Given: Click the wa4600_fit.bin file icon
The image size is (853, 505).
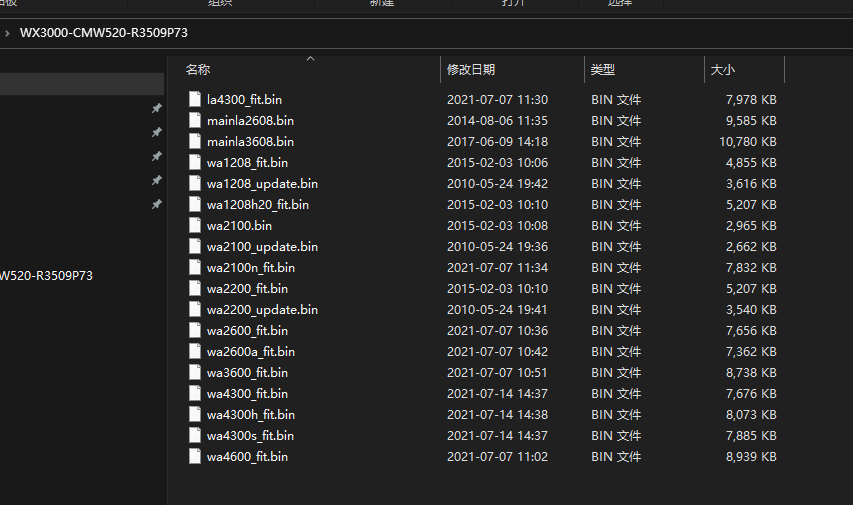Looking at the screenshot, I should 195,457.
